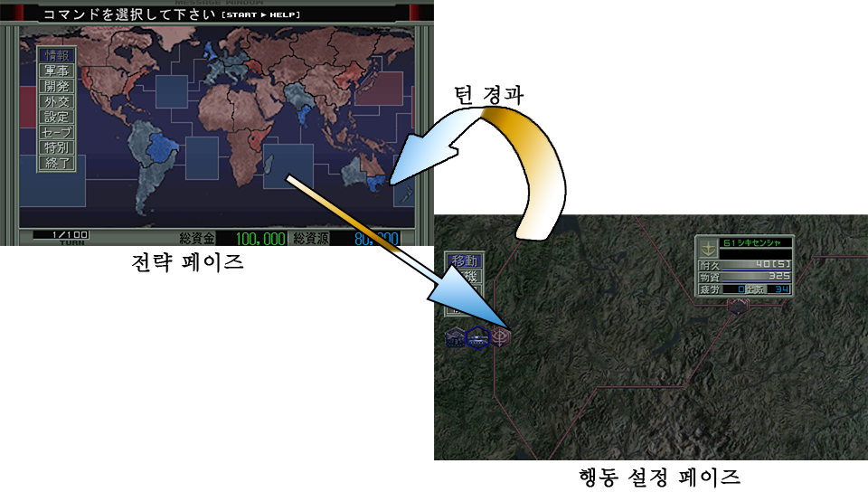Select the red Zeon emblem hex icon
This screenshot has width=868, height=492.
pyautogui.click(x=500, y=337)
